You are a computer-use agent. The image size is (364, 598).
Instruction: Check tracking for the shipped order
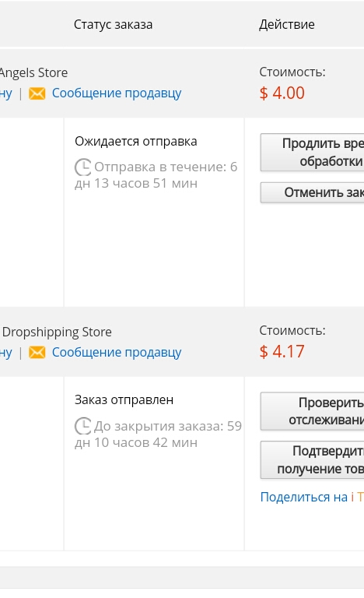coord(312,411)
